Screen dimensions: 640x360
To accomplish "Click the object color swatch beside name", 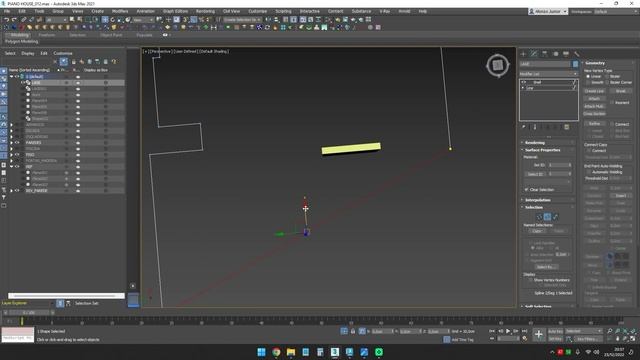I will coord(575,64).
